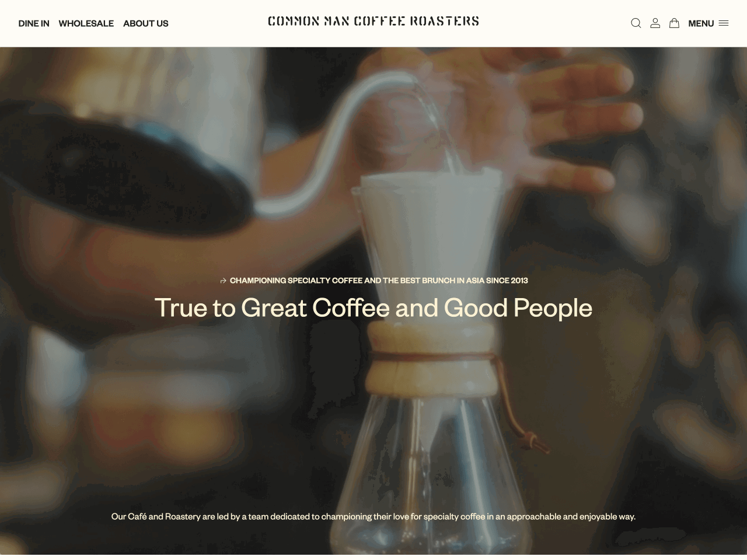Click the hamburger lines icon beside MENU
Screen dimensions: 747x560
(x=724, y=23)
